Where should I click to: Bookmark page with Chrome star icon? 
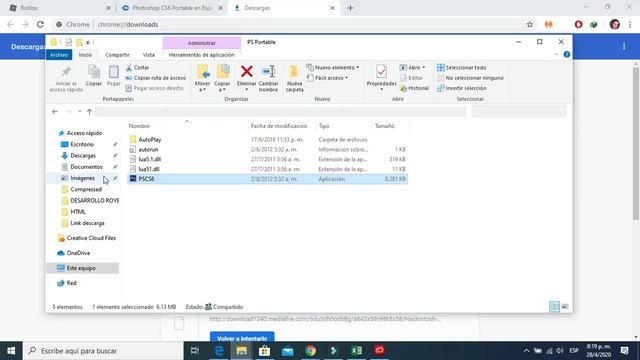(530, 24)
